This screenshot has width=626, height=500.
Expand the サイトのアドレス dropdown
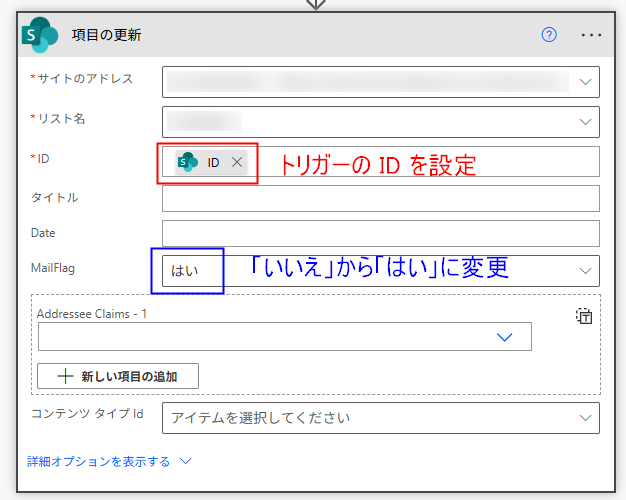585,82
